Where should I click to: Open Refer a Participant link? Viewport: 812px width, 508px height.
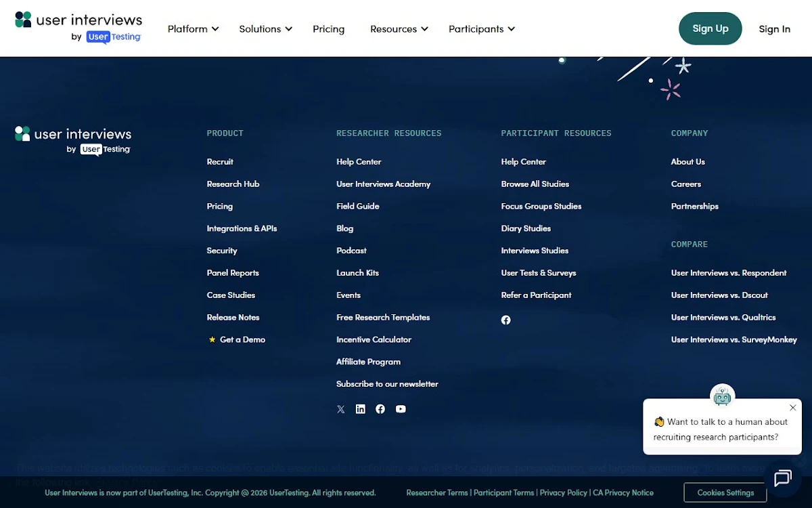[x=537, y=295]
